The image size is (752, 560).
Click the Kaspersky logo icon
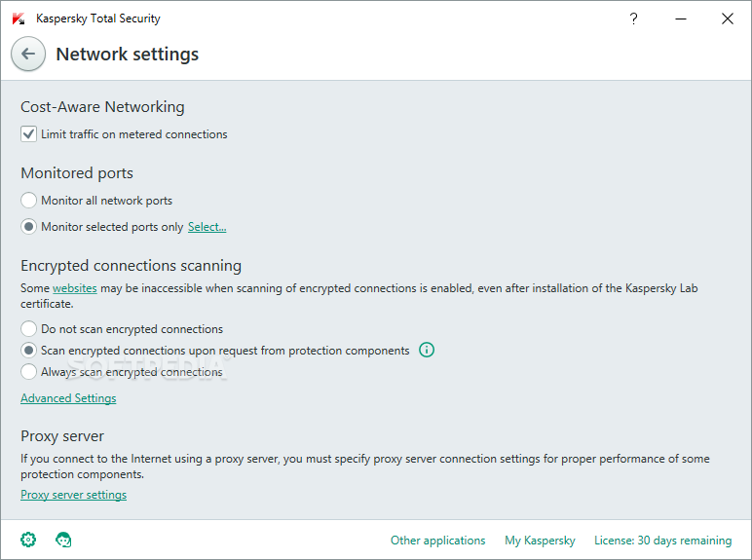tap(19, 19)
